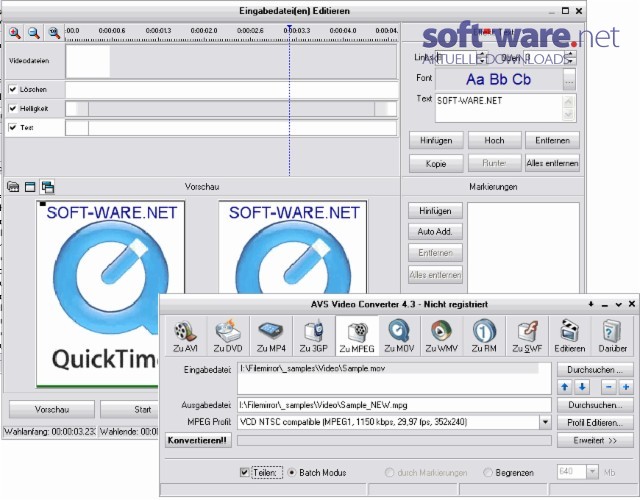Open the 640 Mb size dropdown
The height and width of the screenshot is (500, 640).
[592, 472]
